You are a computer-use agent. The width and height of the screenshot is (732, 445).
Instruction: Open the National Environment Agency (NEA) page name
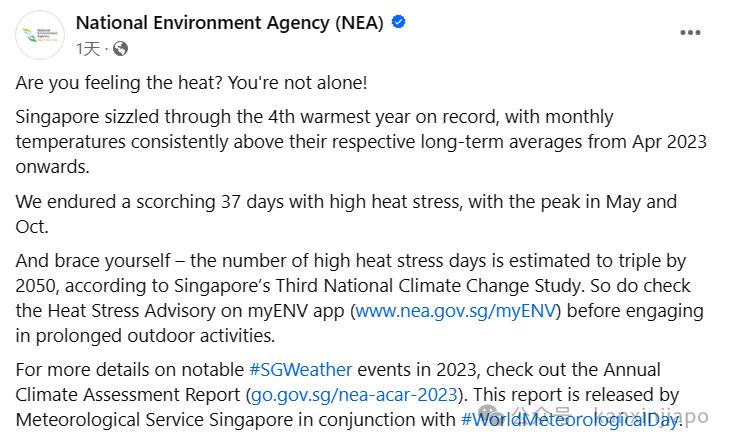229,23
